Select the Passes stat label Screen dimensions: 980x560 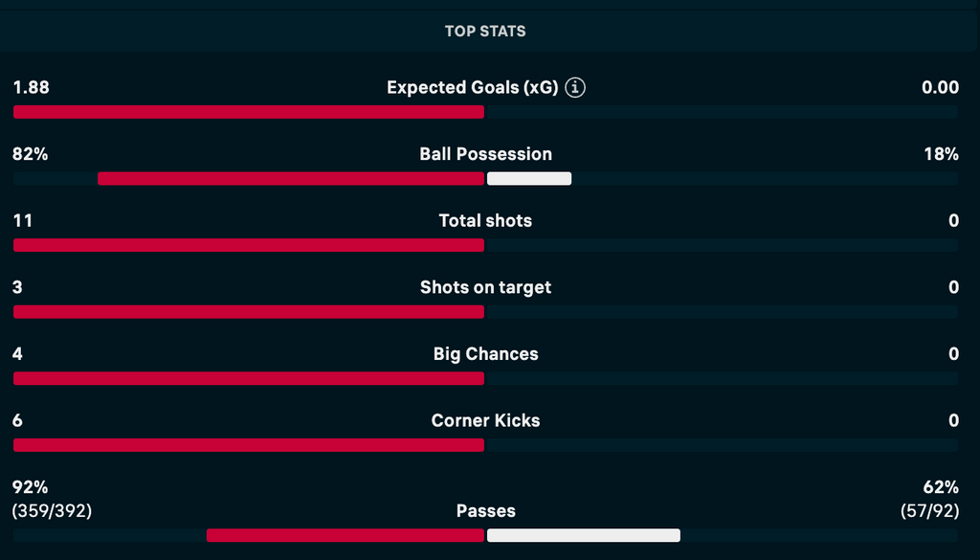click(x=485, y=511)
